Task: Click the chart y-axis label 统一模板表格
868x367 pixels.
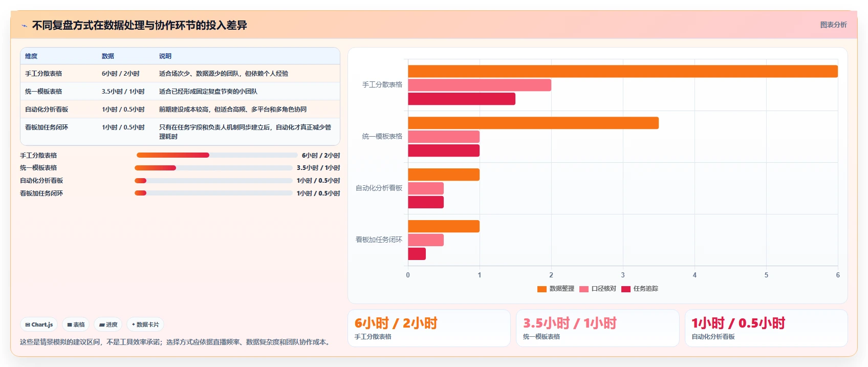Action: [382, 137]
